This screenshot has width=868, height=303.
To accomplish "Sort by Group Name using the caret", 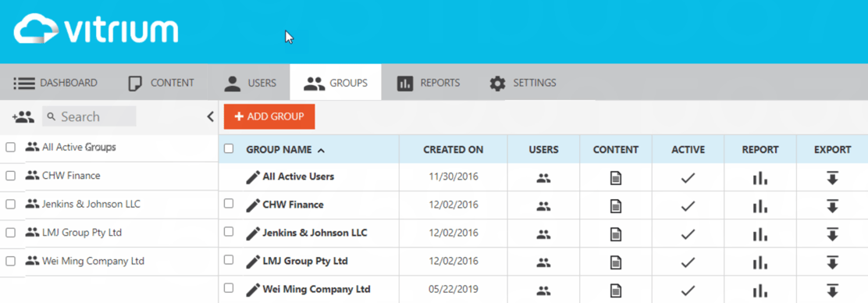I will 321,150.
